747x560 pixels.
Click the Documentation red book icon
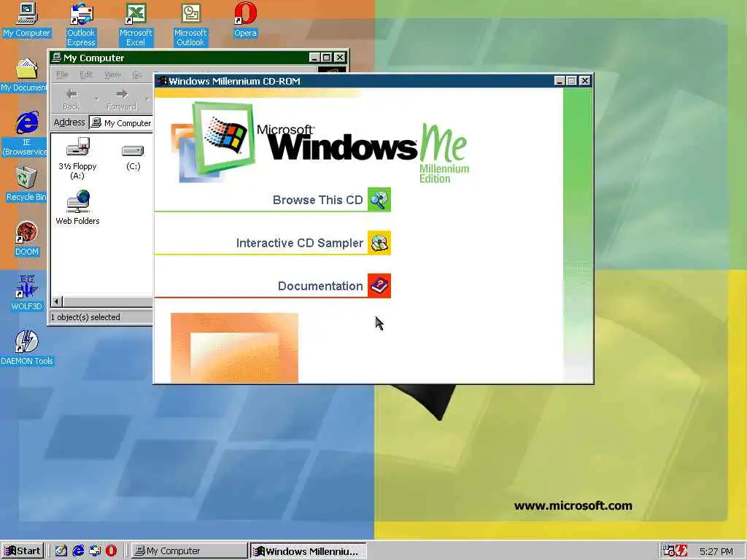point(379,286)
